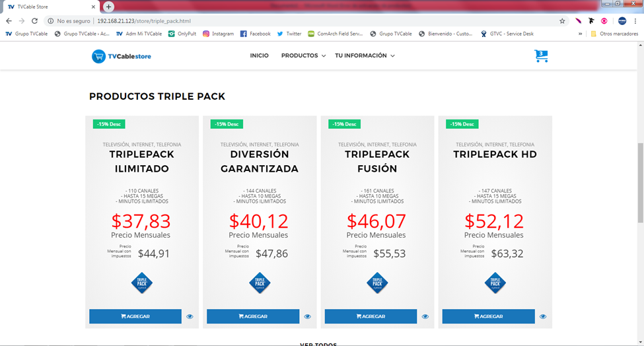Reload the page with the refresh icon
This screenshot has width=644, height=346.
(x=34, y=21)
